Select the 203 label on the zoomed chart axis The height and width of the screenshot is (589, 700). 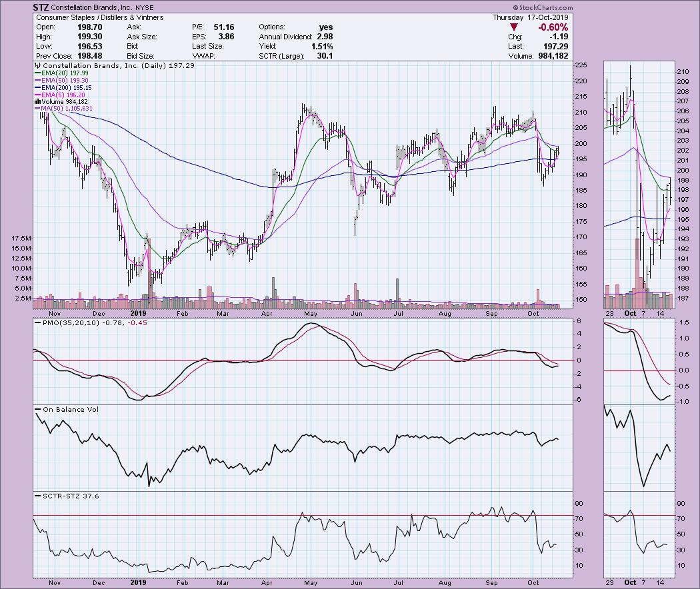(x=683, y=141)
